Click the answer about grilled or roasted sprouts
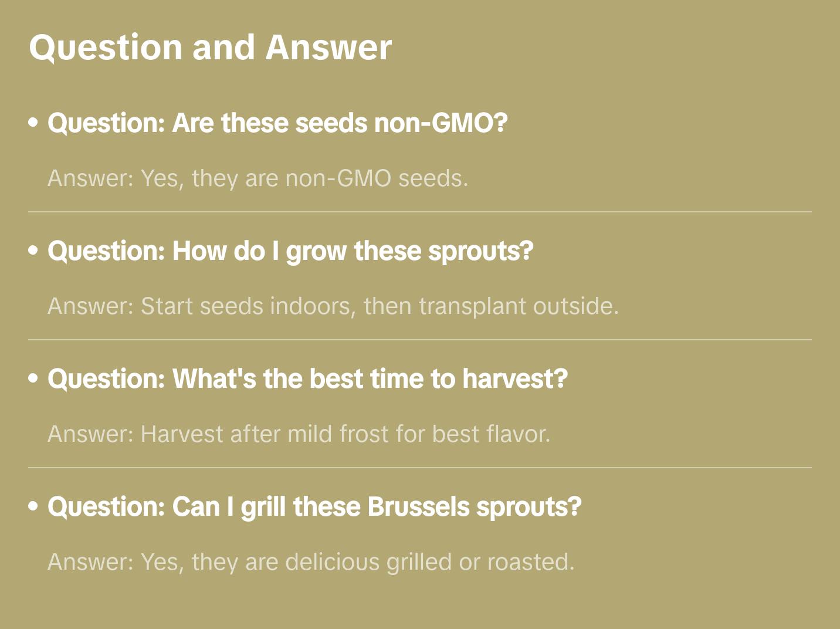The image size is (840, 629). click(311, 562)
